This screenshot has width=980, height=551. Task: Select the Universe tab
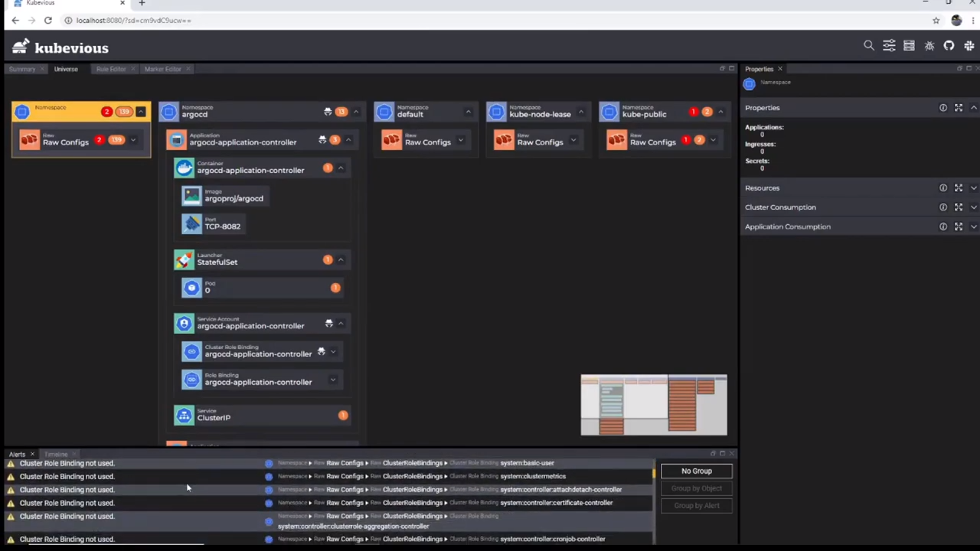point(66,69)
